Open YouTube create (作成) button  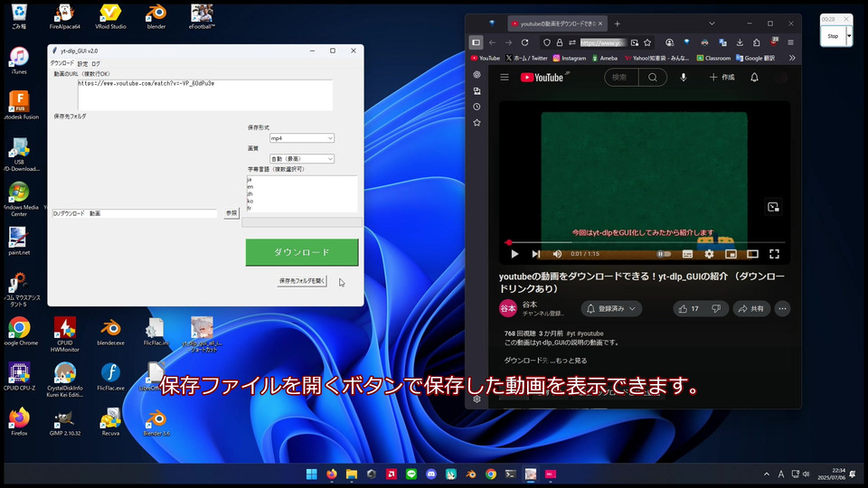722,78
